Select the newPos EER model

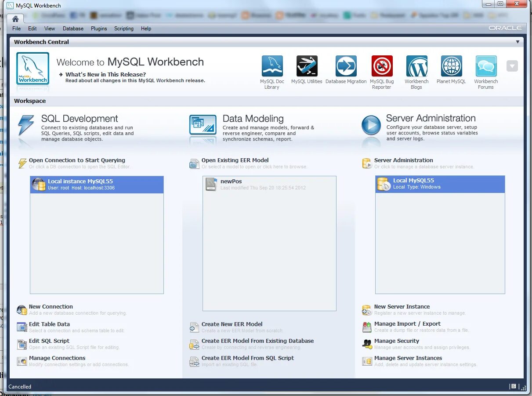269,185
